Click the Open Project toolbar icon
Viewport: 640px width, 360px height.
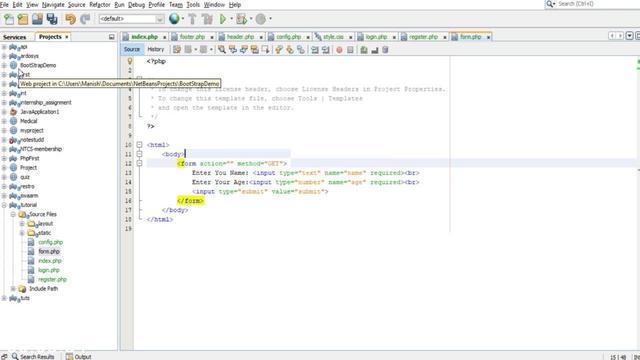click(x=37, y=19)
